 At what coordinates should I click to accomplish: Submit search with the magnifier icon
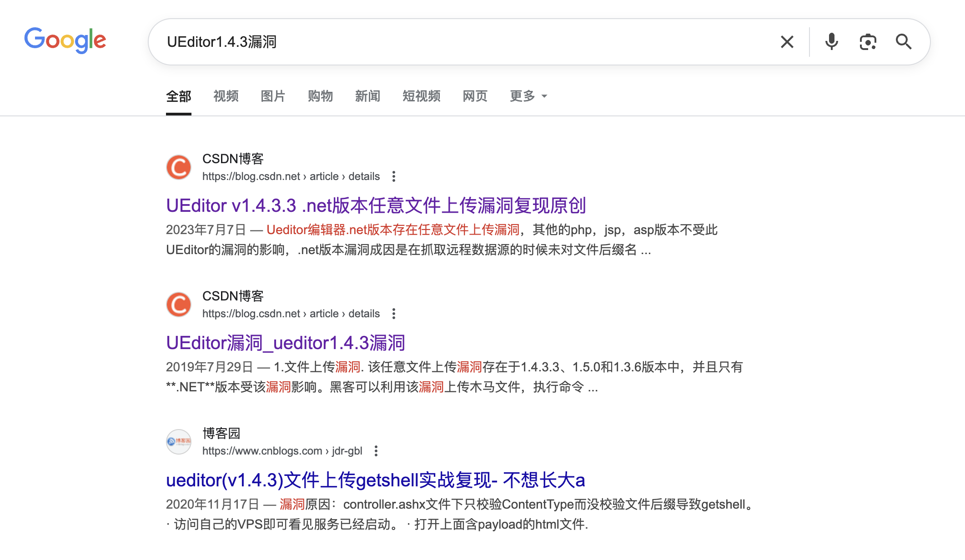tap(904, 42)
